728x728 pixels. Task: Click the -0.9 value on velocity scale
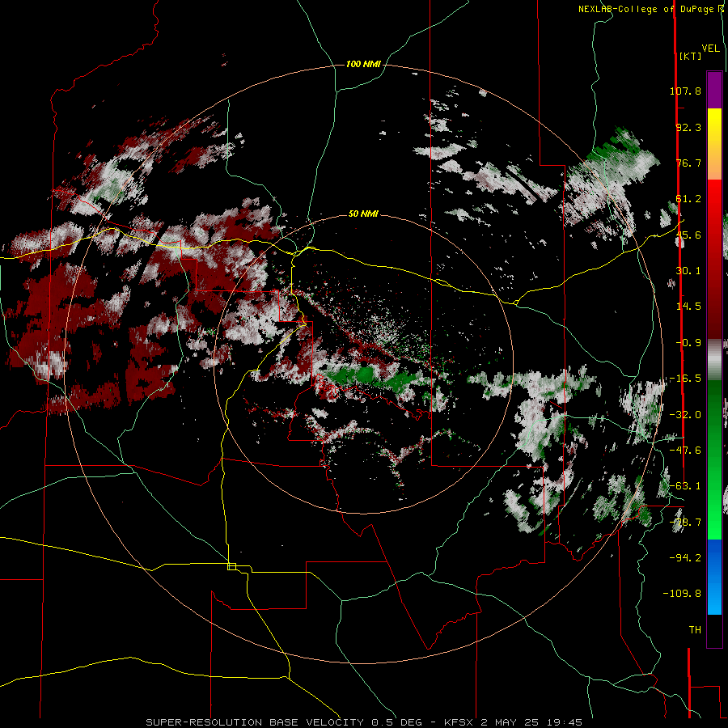[688, 343]
